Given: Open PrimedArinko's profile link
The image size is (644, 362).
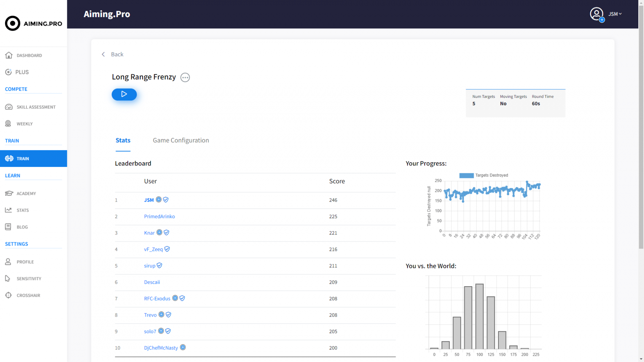Looking at the screenshot, I should pos(159,217).
